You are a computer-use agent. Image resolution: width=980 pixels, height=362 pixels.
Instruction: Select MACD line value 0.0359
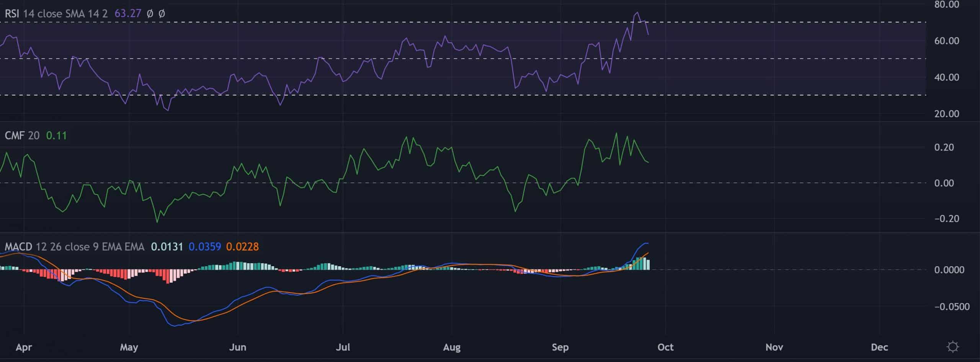pyautogui.click(x=205, y=247)
